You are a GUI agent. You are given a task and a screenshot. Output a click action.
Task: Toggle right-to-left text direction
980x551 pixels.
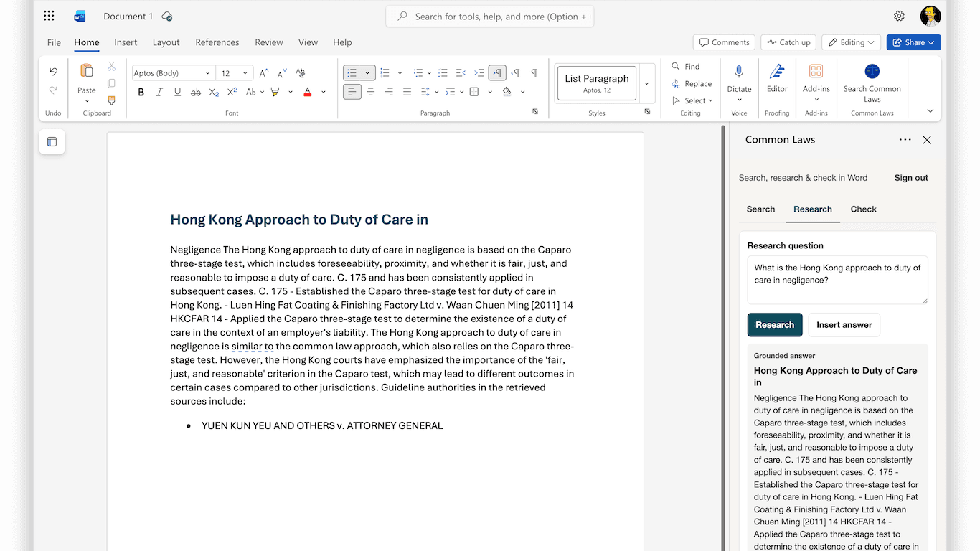(x=515, y=73)
